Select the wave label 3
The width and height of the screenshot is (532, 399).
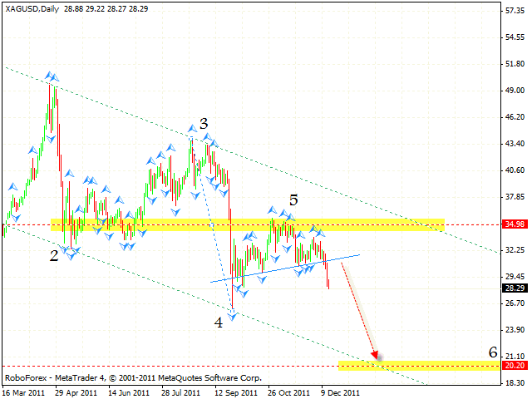(x=204, y=124)
